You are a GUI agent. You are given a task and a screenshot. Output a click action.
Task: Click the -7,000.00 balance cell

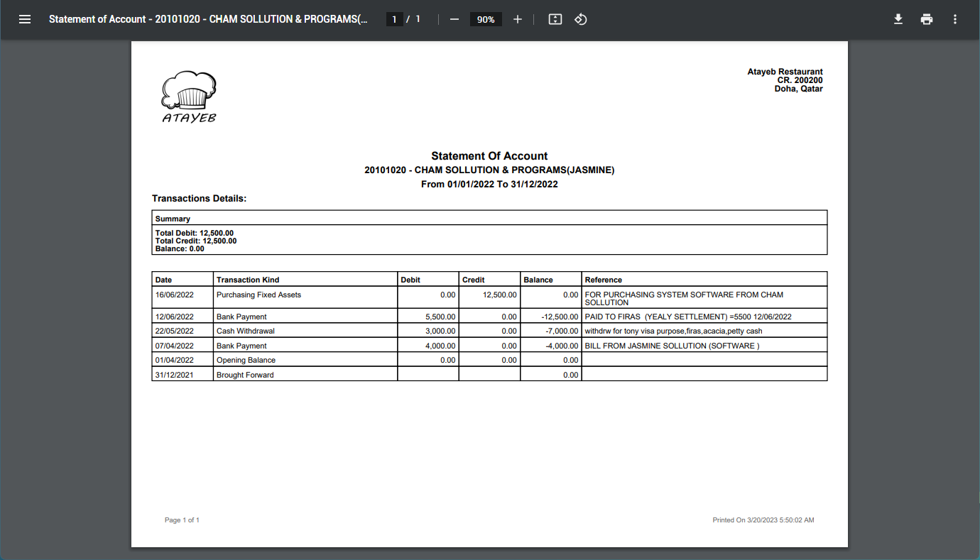point(551,331)
